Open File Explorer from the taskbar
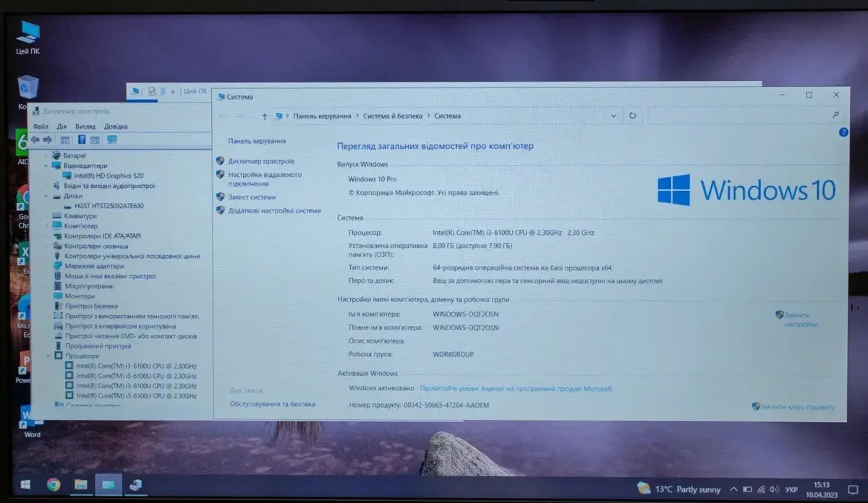The image size is (868, 503). click(80, 484)
